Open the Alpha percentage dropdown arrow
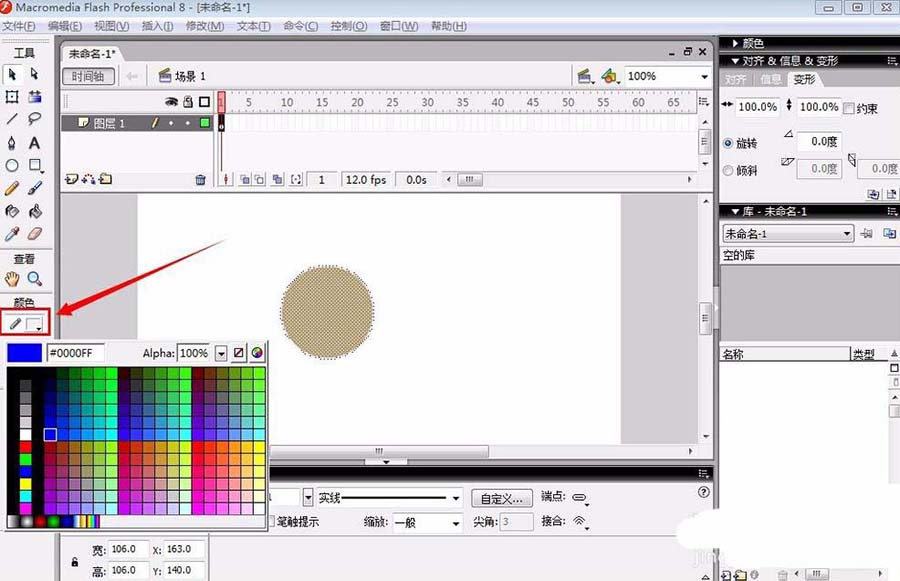Screen dimensions: 900x581 click(221, 353)
